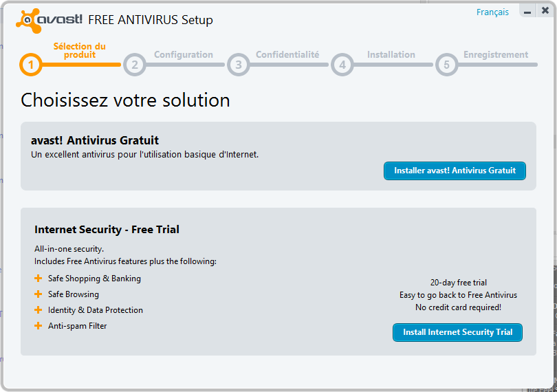557x392 pixels.
Task: Select the Enregistrement step label
Action: (496, 55)
